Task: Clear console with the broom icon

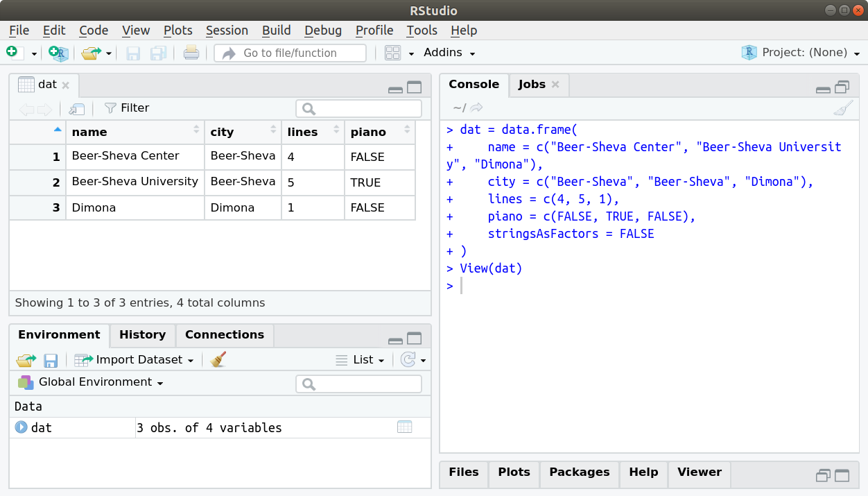Action: [843, 108]
